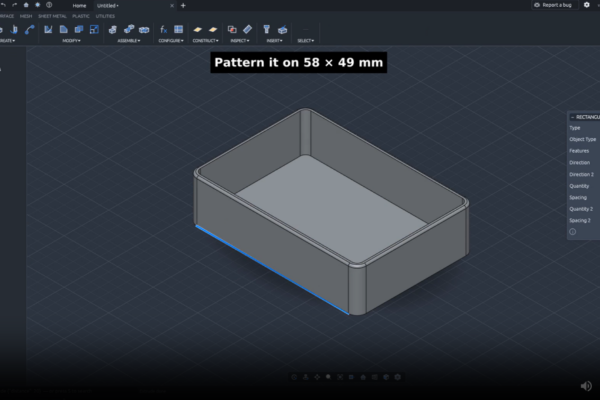Viewport: 600px width, 400px height.
Task: Switch to the SHEET METAL ribbon tab
Action: tap(52, 16)
